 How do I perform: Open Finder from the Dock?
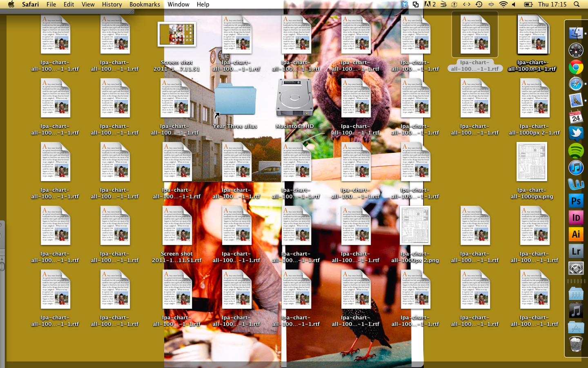tap(576, 34)
